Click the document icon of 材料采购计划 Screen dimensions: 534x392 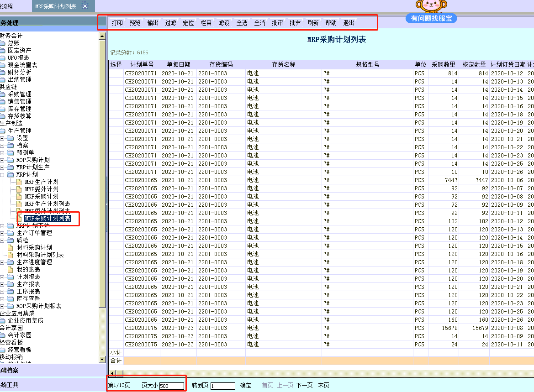11,247
